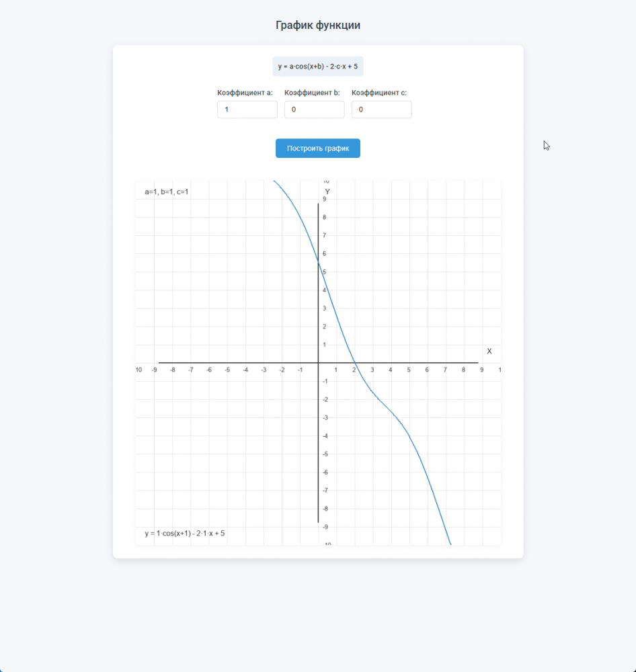636x672 pixels.
Task: Click the X axis letter label
Action: 489,351
